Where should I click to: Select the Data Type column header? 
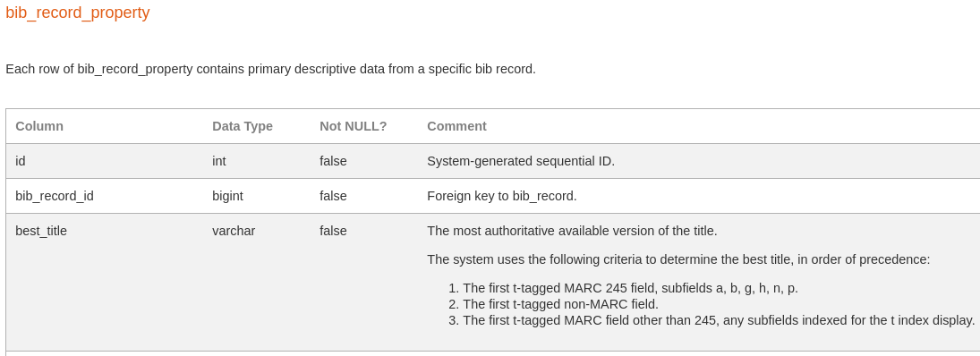tap(243, 126)
